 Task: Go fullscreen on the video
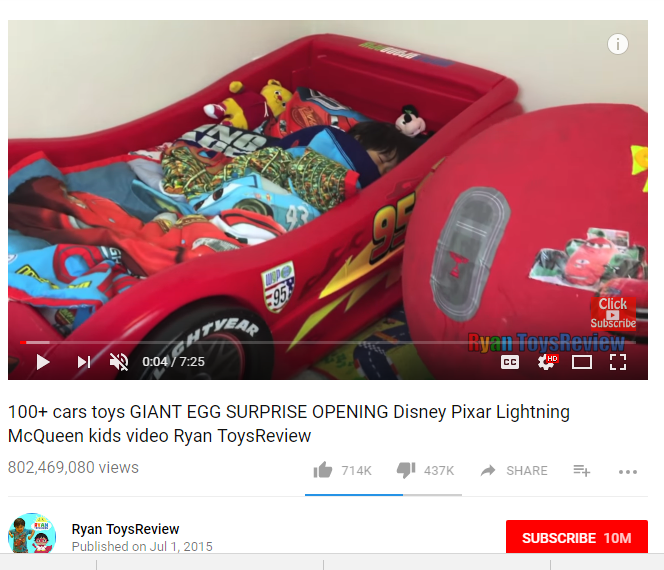(x=618, y=362)
